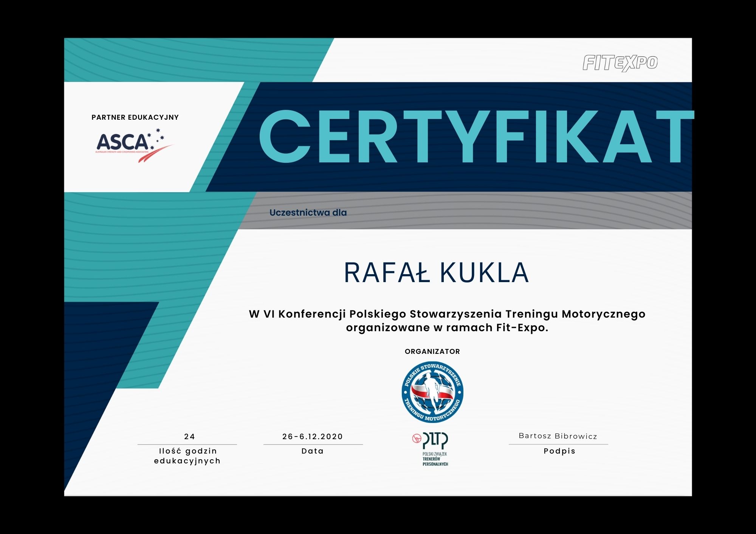Image resolution: width=756 pixels, height=534 pixels.
Task: Click the date 26-6.12.2020
Action: tap(312, 437)
